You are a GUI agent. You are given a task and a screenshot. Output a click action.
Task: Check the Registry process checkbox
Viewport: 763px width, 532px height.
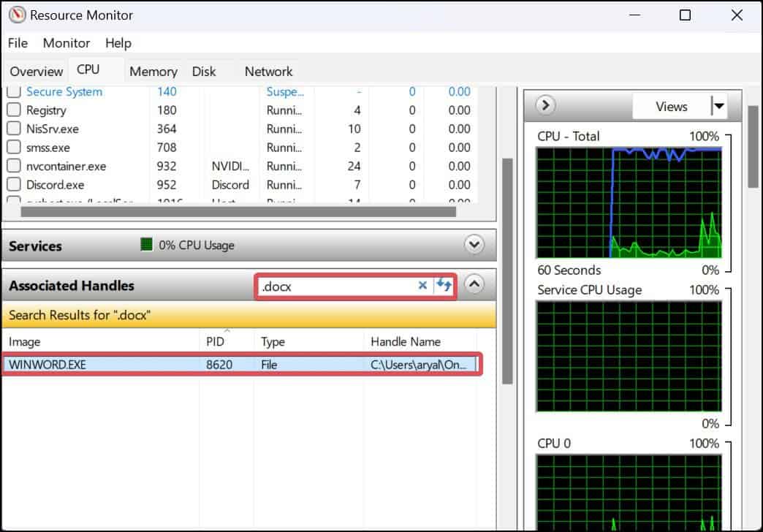[x=14, y=110]
